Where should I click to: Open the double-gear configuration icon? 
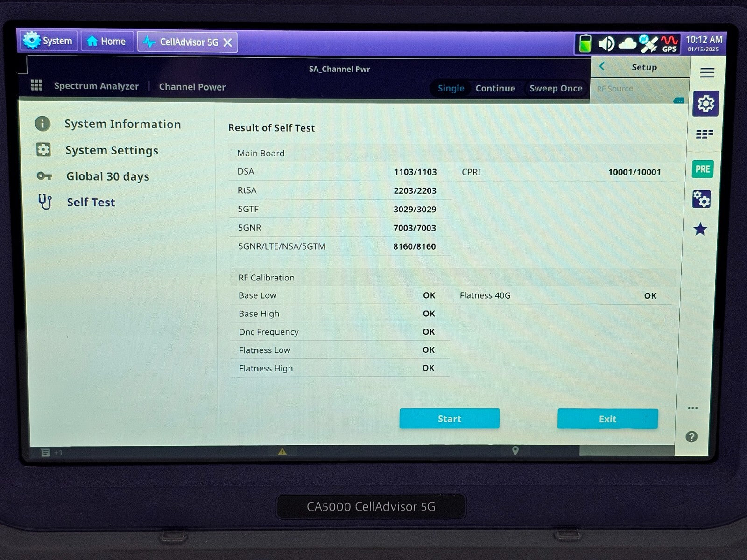[701, 199]
